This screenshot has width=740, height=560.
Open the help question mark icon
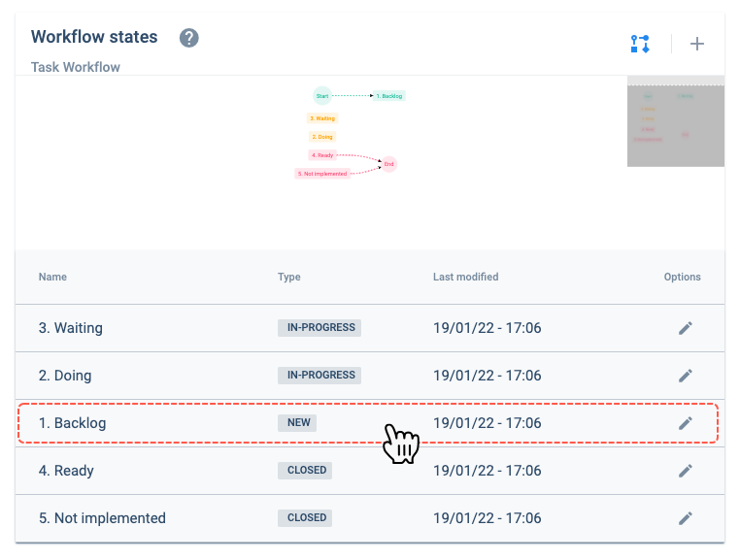pos(188,38)
